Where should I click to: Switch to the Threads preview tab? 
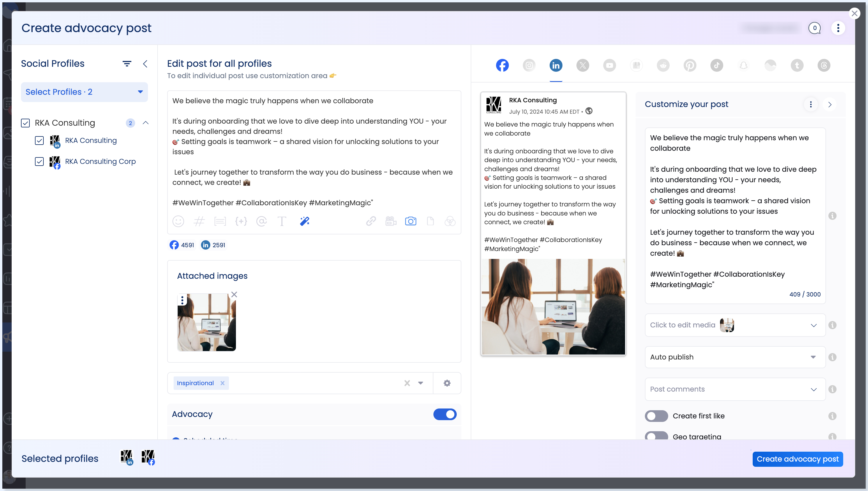point(824,65)
